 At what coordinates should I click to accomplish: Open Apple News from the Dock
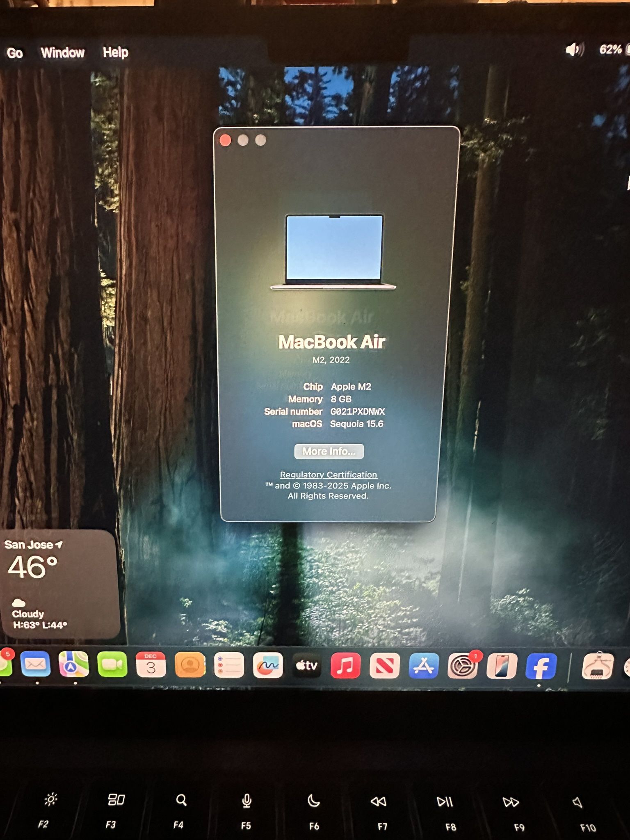pyautogui.click(x=385, y=665)
